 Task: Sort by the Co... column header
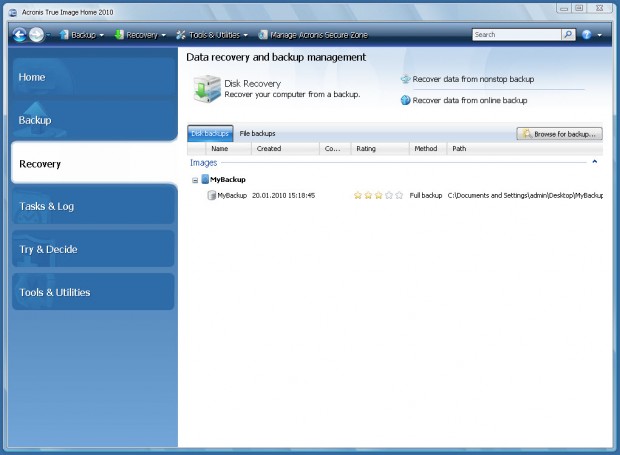(335, 149)
